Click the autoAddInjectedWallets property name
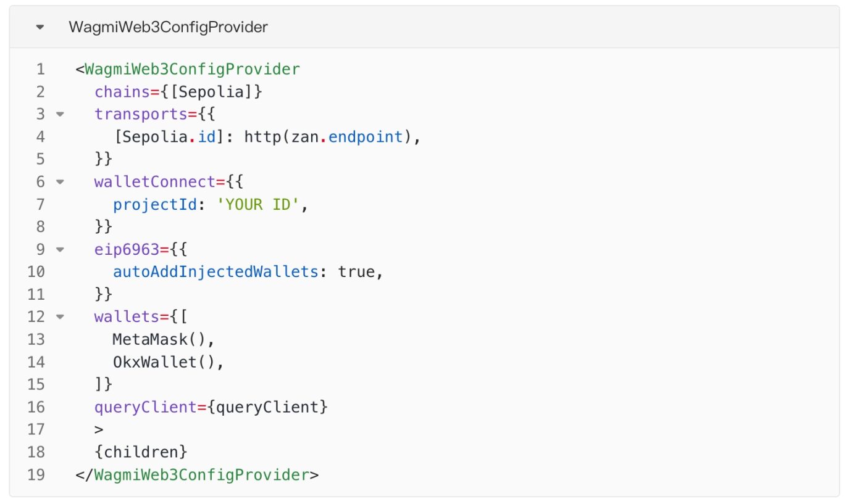This screenshot has width=849, height=504. click(215, 272)
